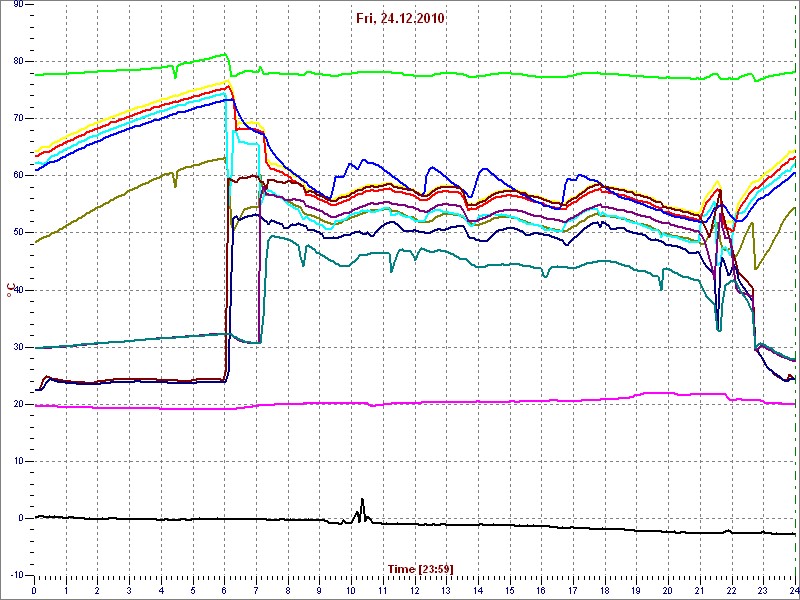The height and width of the screenshot is (600, 800).
Task: Select hour 20 label on the time axis
Action: 668,590
